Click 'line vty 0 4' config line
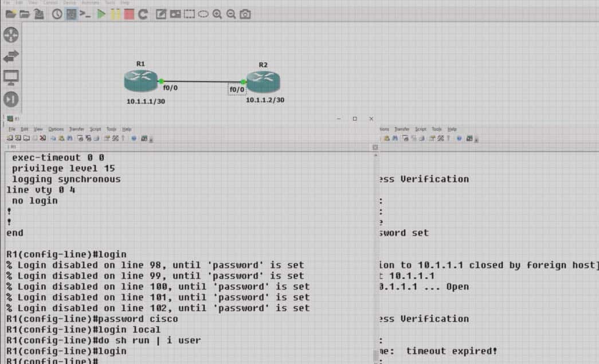This screenshot has height=364, width=599. click(x=41, y=190)
